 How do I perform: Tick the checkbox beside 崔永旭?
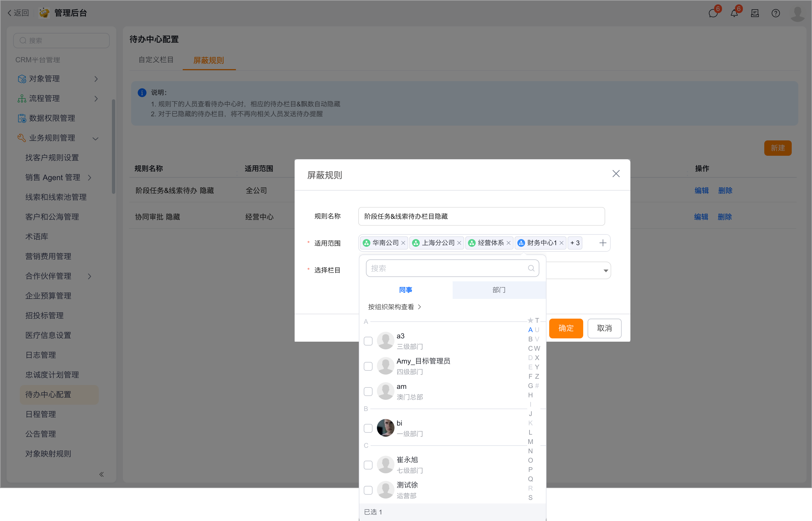click(x=368, y=465)
